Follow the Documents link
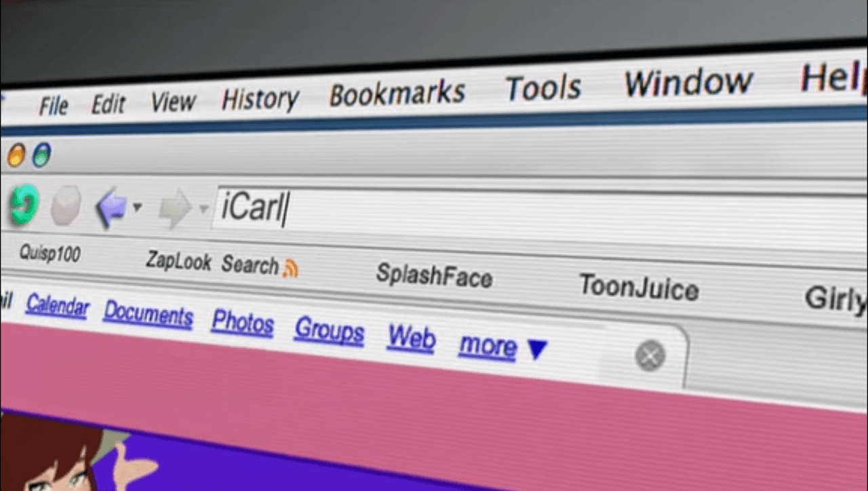 149,315
